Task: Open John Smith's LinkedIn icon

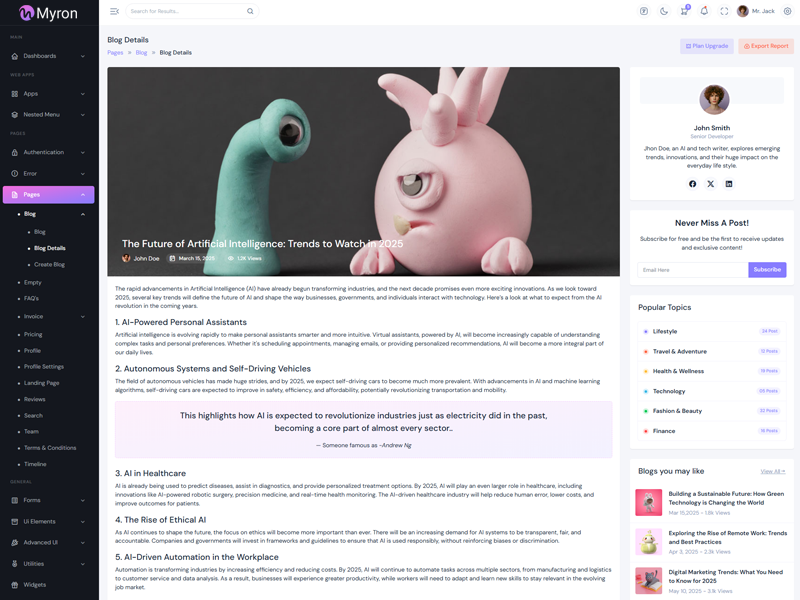Action: (x=729, y=184)
